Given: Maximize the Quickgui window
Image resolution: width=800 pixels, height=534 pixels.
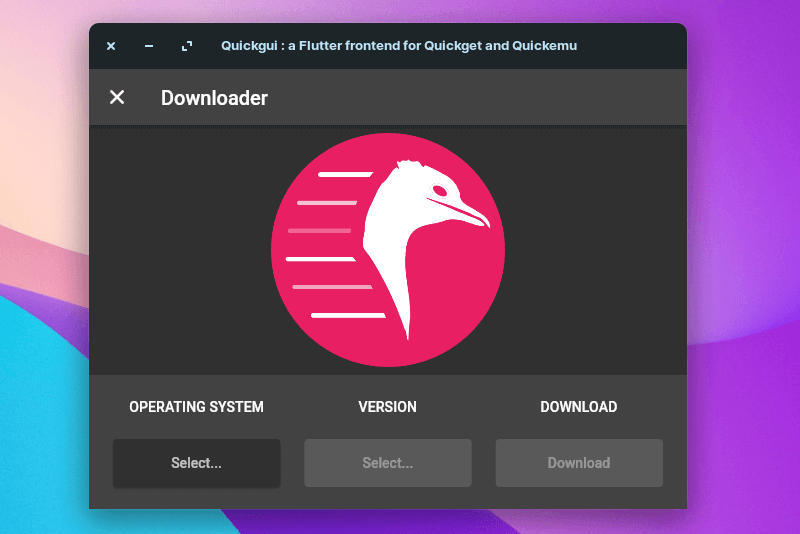Looking at the screenshot, I should coord(187,46).
